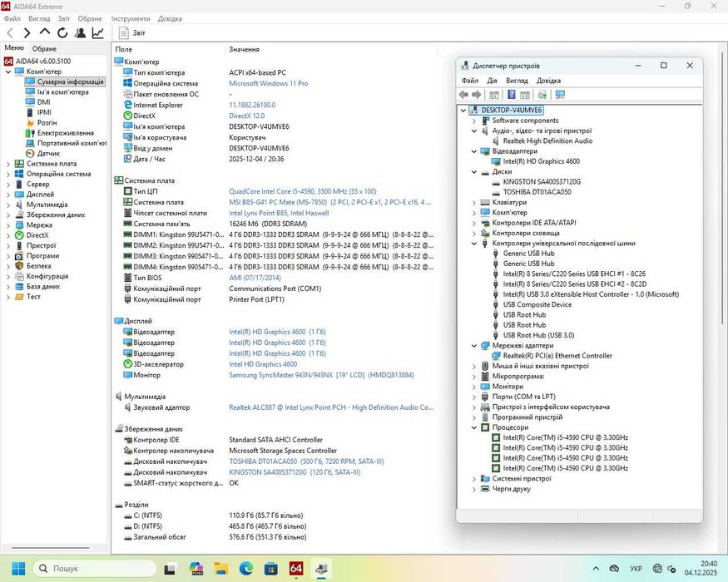
Task: Select Електроживлення in the sidebar tree
Action: pyautogui.click(x=65, y=133)
